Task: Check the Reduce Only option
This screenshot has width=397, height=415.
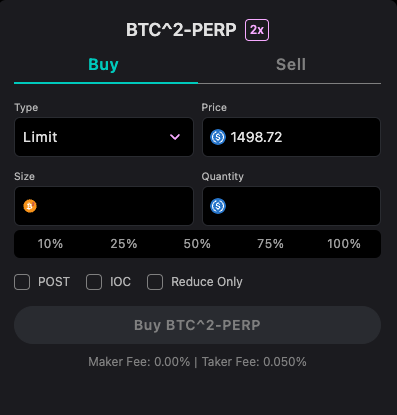Action: pyautogui.click(x=155, y=282)
